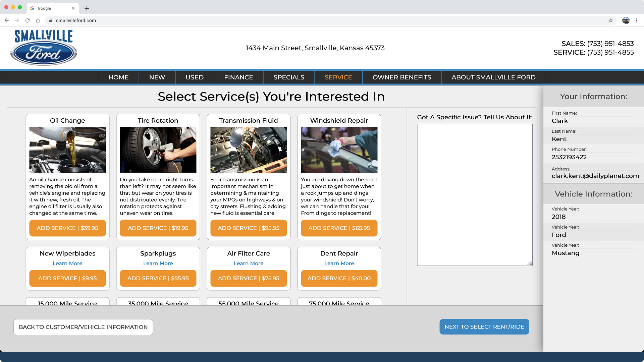Click the Tire Rotation photo
This screenshot has width=644, height=362.
point(158,150)
